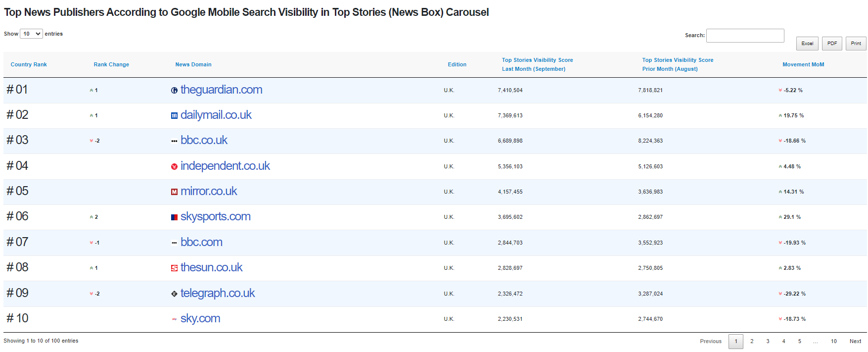868x352 pixels.
Task: Open the bbc.co.uk domain link
Action: tap(204, 140)
